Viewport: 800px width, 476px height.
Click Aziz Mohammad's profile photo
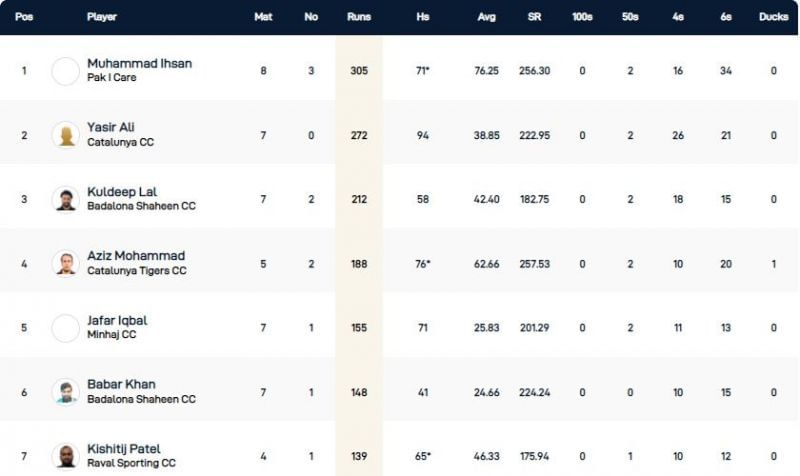(65, 263)
